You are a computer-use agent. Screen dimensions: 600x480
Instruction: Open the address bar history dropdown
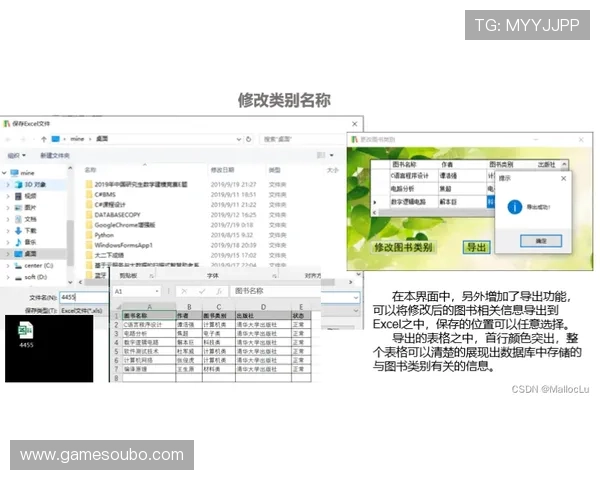[x=238, y=139]
